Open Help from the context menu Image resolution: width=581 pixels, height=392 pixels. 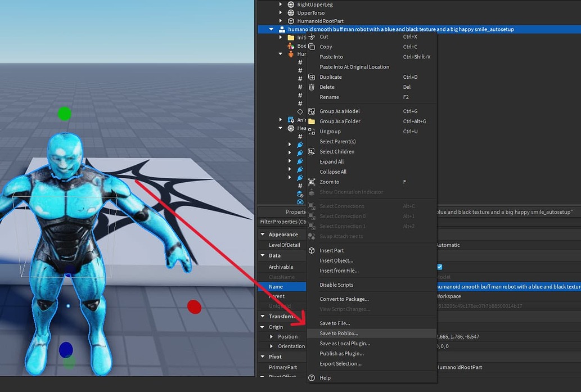click(325, 377)
